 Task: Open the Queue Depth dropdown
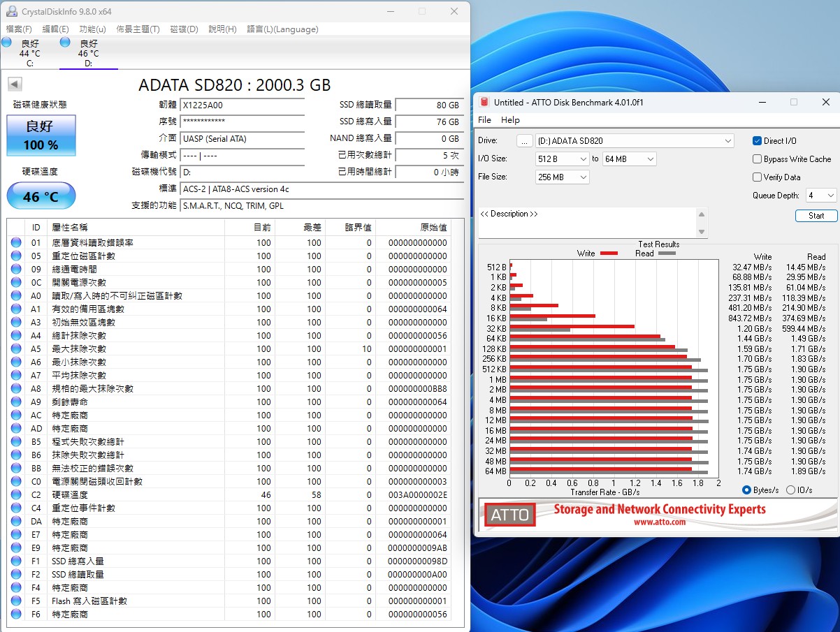pos(821,196)
